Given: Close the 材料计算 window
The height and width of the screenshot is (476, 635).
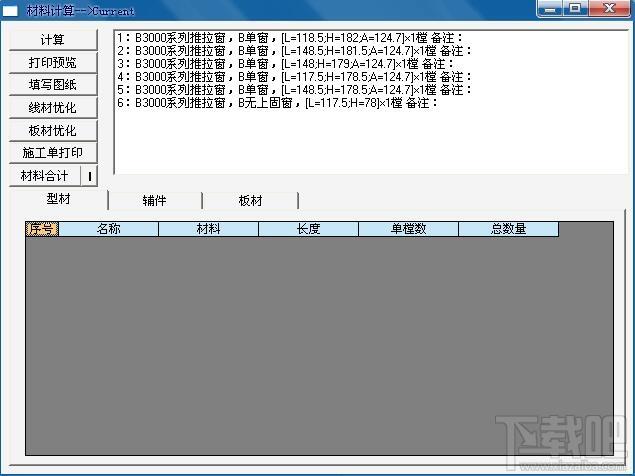Looking at the screenshot, I should point(609,9).
